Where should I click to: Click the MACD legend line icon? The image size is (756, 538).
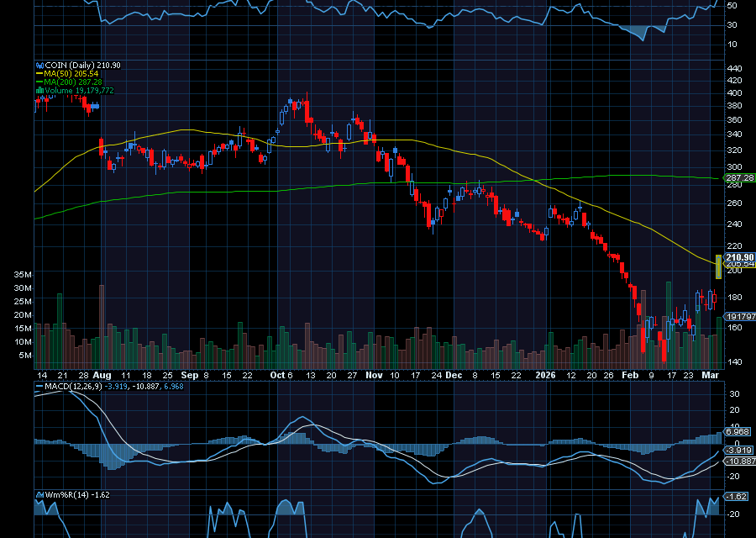(39, 387)
